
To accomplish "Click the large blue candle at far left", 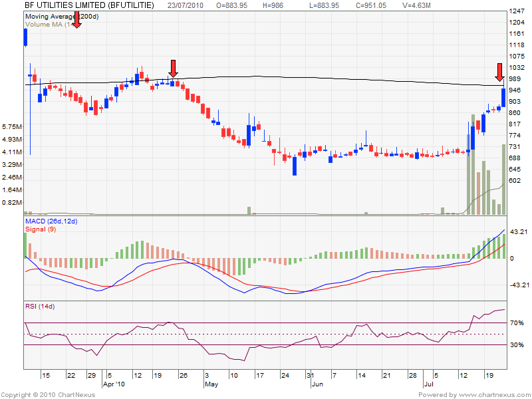I will [x=25, y=38].
